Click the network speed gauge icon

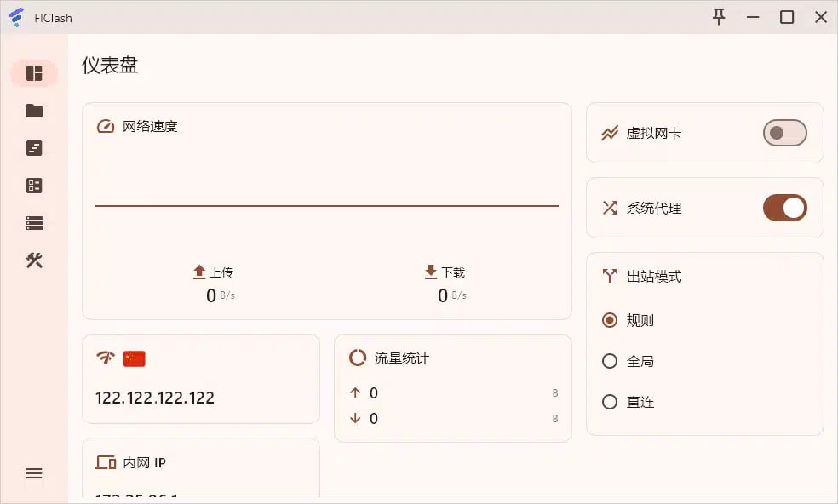106,127
